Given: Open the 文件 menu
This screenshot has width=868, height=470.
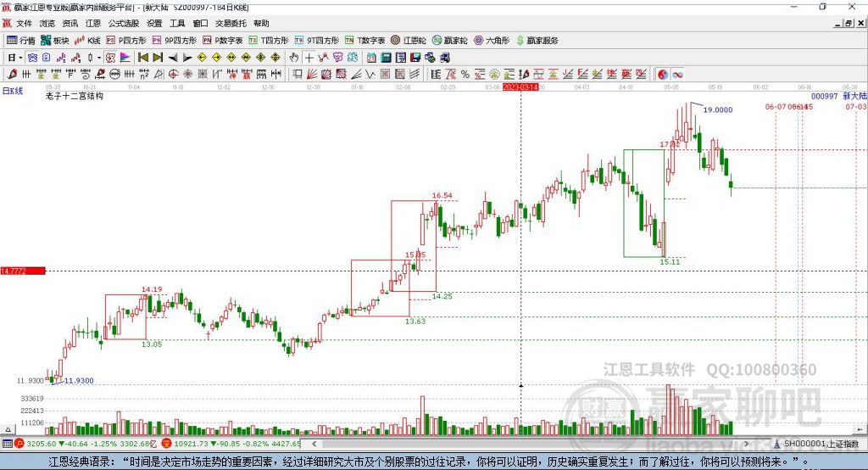Looking at the screenshot, I should click(25, 23).
